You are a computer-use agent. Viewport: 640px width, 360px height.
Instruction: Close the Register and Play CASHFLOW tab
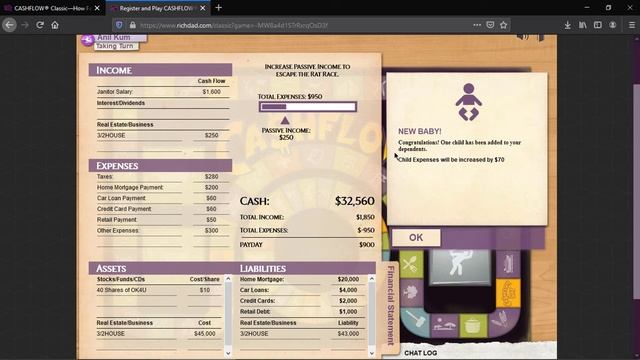click(203, 8)
